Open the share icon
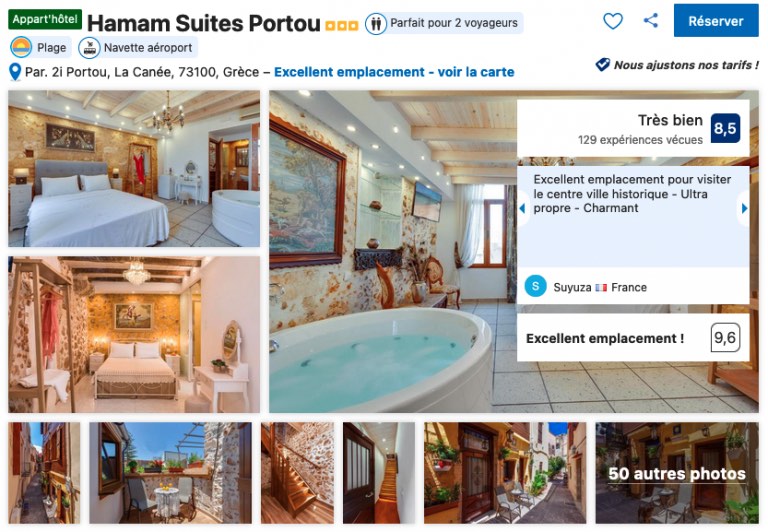This screenshot has width=768, height=532. (650, 21)
